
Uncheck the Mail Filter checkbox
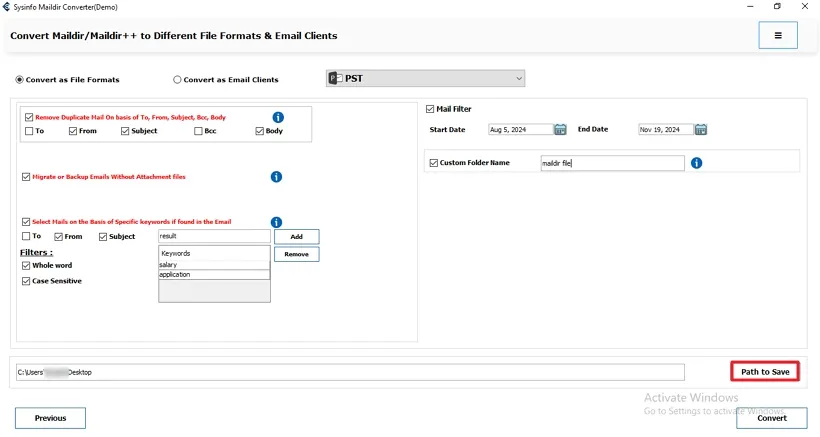point(430,109)
